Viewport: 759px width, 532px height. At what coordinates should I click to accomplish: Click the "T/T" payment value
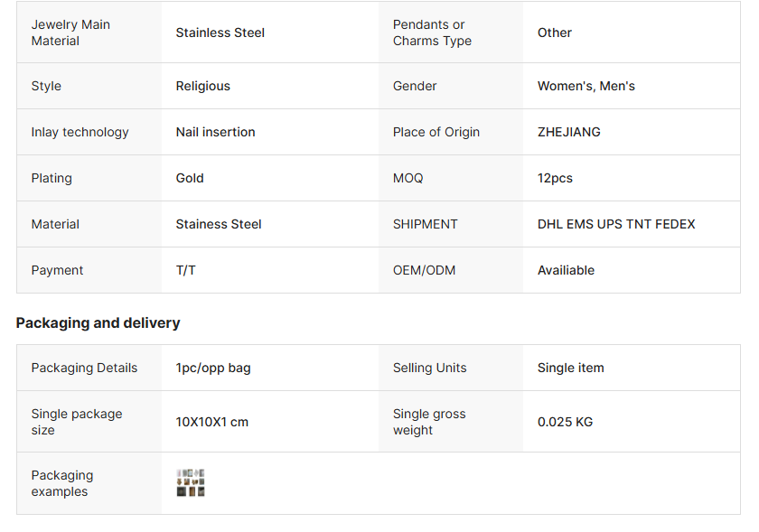coord(185,270)
